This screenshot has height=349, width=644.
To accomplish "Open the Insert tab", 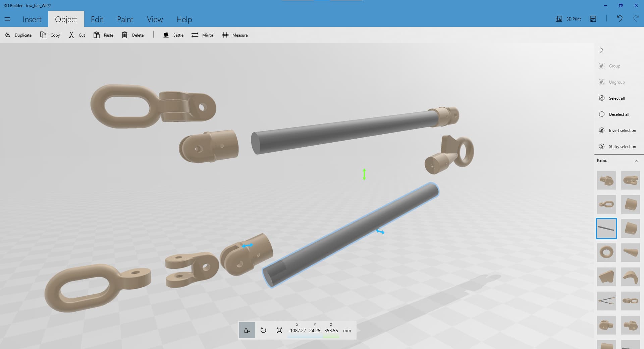I will click(x=32, y=19).
